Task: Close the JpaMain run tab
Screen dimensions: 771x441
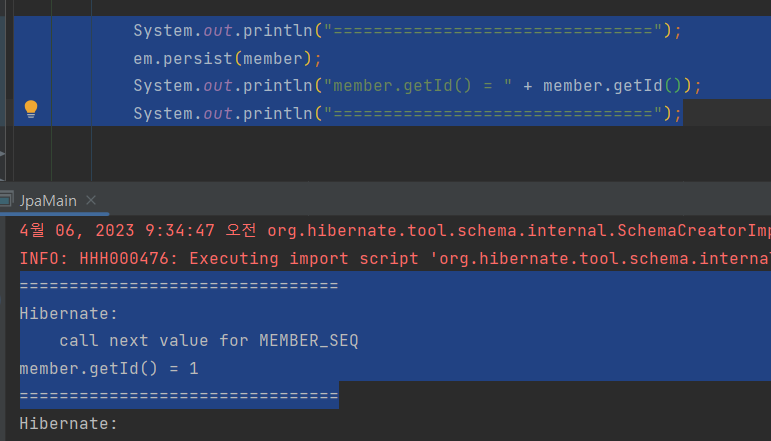Action: (x=91, y=200)
